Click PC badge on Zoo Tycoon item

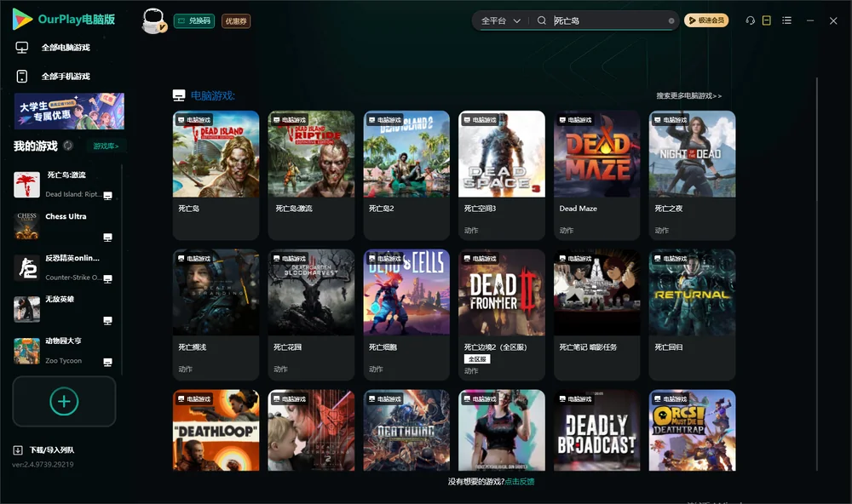point(107,363)
